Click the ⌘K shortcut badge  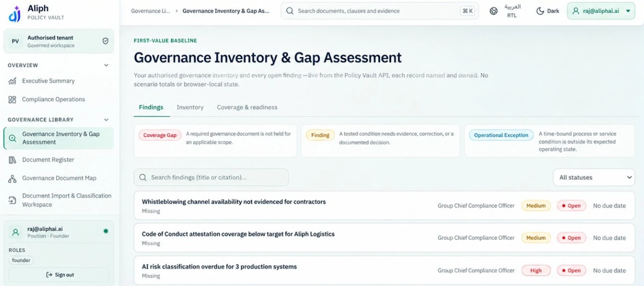(468, 11)
